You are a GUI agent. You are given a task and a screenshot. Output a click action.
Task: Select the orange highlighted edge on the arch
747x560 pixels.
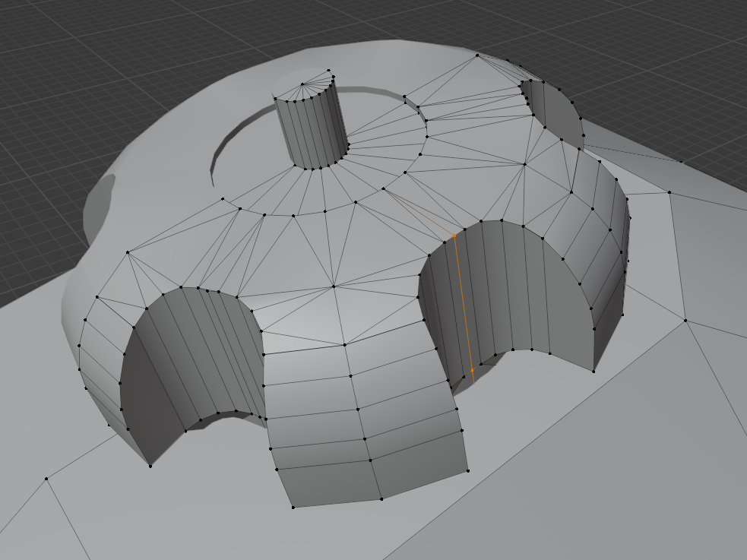463,302
